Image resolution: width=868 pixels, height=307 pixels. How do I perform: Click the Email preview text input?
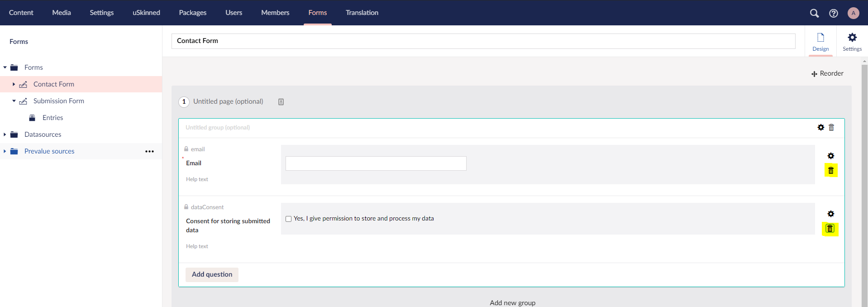376,163
